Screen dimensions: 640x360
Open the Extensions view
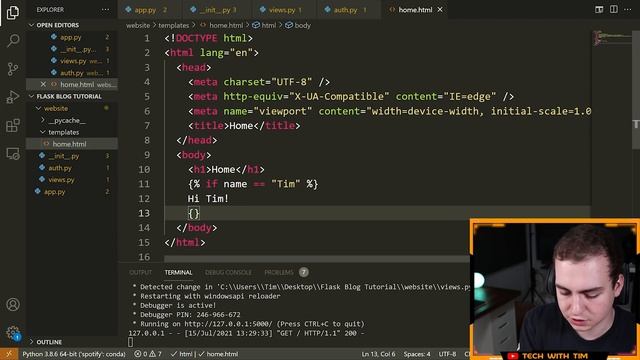click(x=13, y=125)
